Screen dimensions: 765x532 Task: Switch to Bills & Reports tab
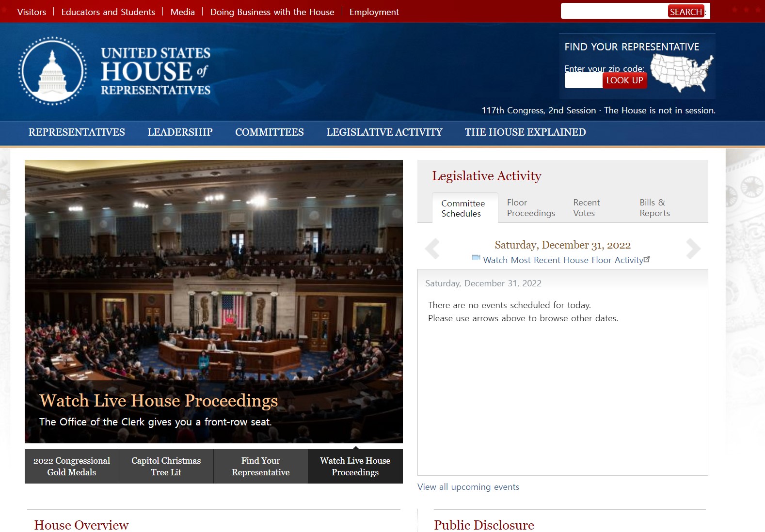(x=654, y=208)
